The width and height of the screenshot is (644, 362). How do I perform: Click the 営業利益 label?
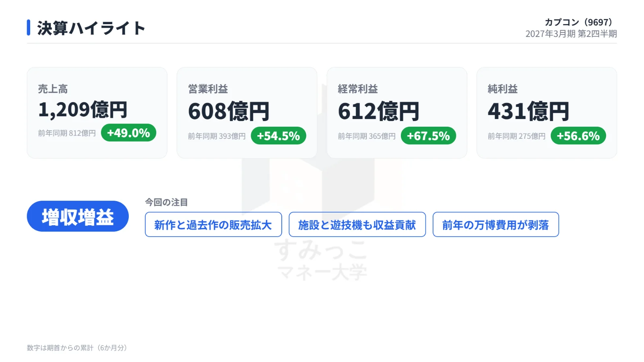click(x=208, y=89)
